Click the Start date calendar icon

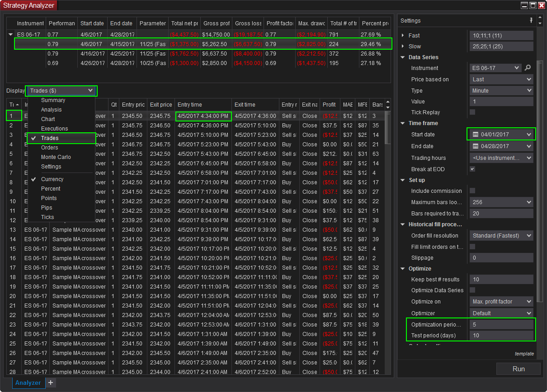[x=475, y=135]
